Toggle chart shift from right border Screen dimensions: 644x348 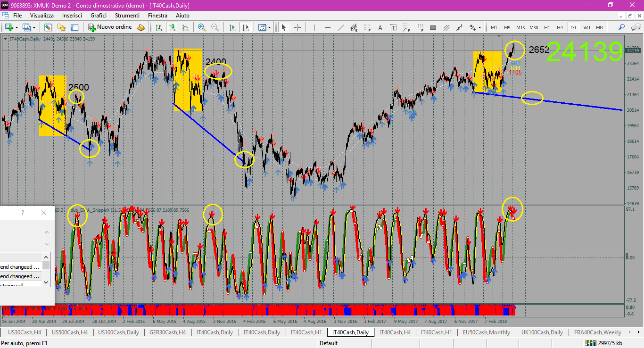click(246, 27)
